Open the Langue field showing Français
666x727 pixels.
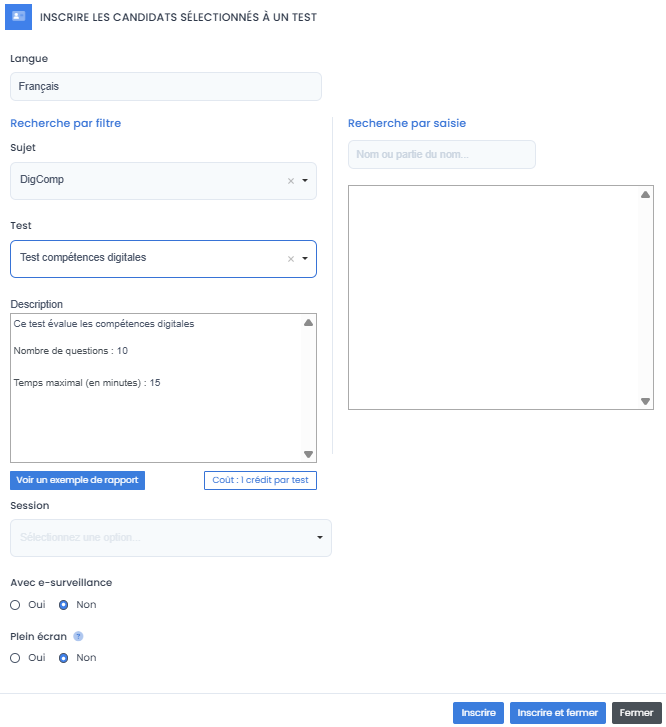click(x=166, y=86)
